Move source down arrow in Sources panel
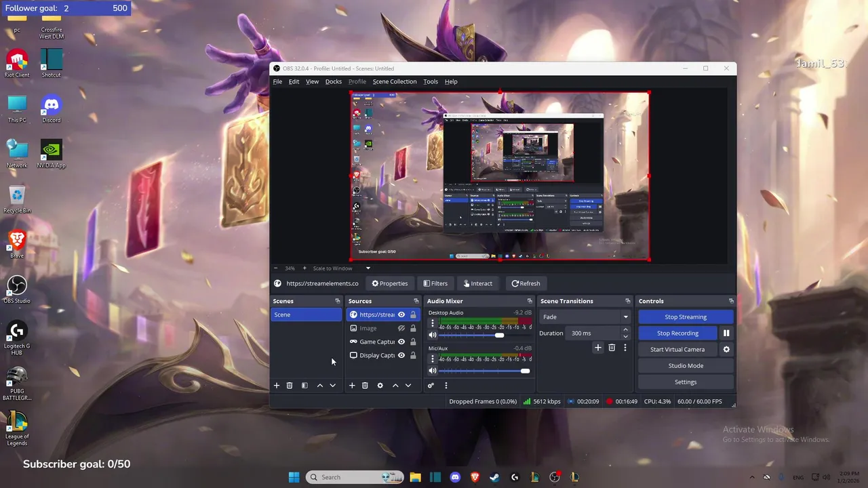The image size is (868, 488). pos(408,386)
